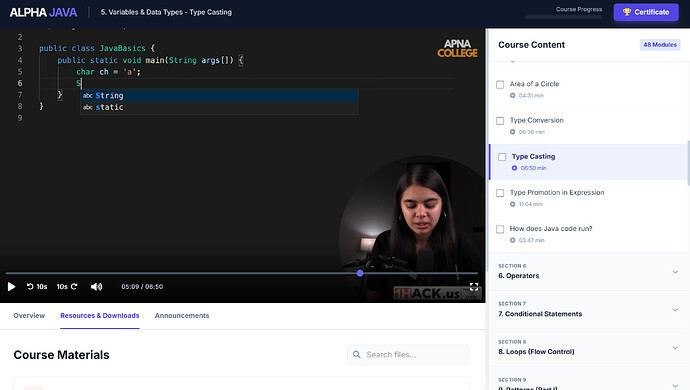Focus the Search files input
690x390 pixels.
pos(408,355)
